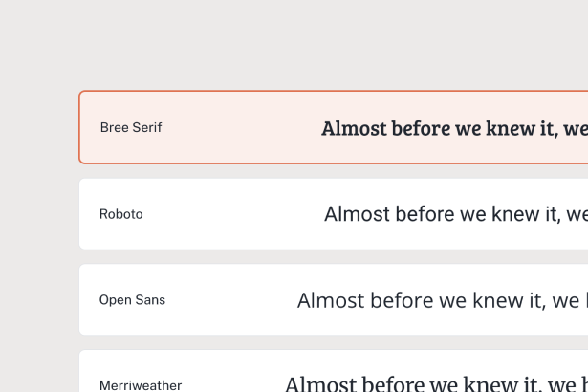Click the "Bree Serif" font name label

(x=131, y=127)
